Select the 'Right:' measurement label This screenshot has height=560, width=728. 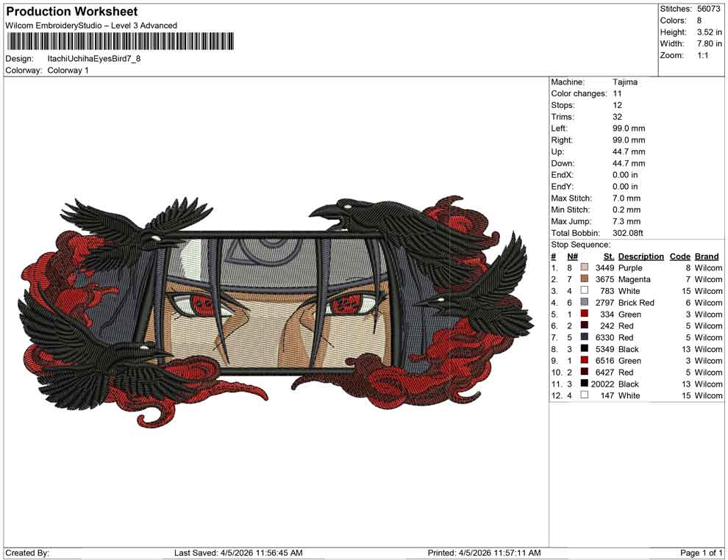tap(562, 140)
